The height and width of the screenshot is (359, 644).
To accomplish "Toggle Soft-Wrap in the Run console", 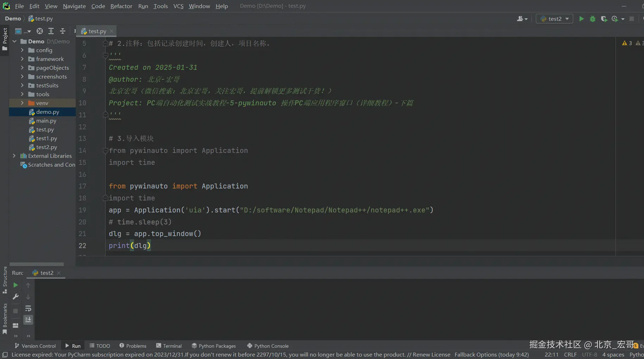I will tap(28, 309).
